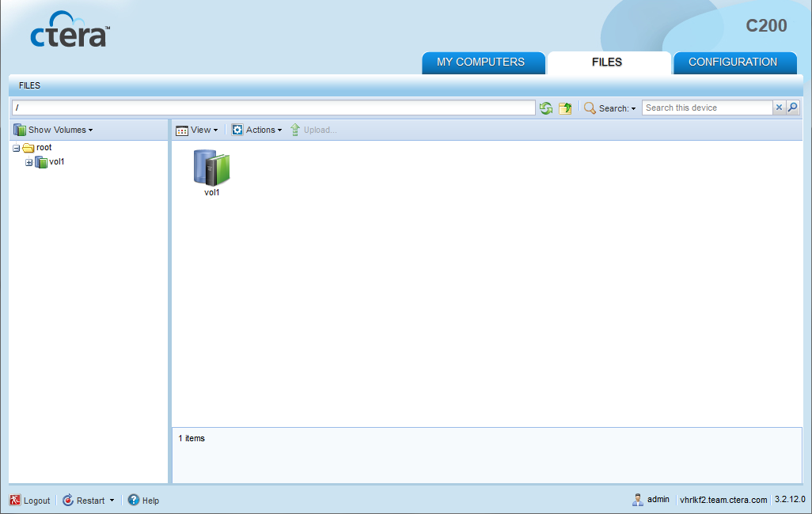
Task: Clear the search field with the X icon
Action: [x=779, y=107]
